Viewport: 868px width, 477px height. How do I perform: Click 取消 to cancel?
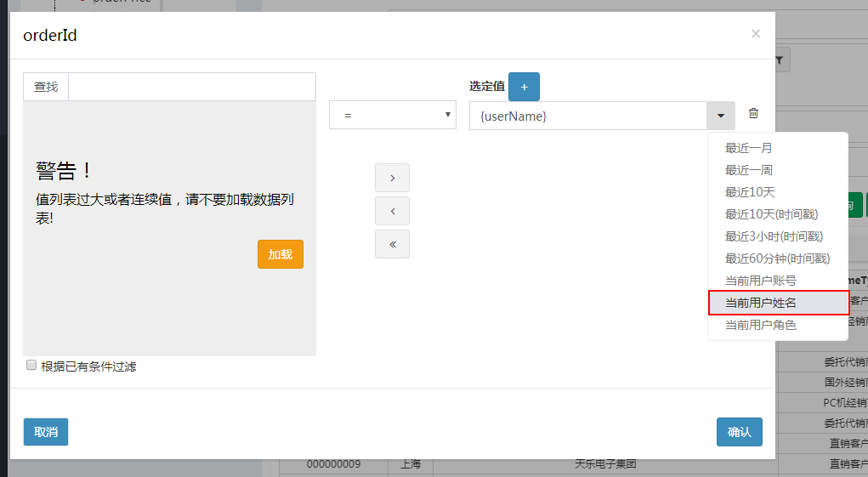click(x=45, y=432)
